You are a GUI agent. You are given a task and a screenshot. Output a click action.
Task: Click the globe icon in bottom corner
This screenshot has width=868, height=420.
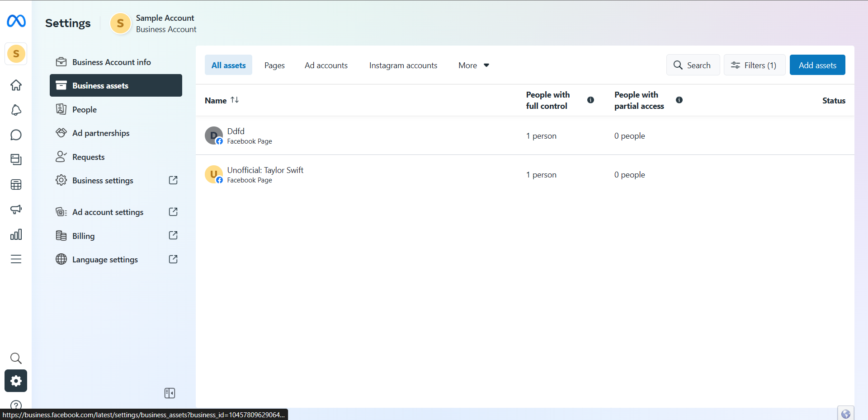845,413
